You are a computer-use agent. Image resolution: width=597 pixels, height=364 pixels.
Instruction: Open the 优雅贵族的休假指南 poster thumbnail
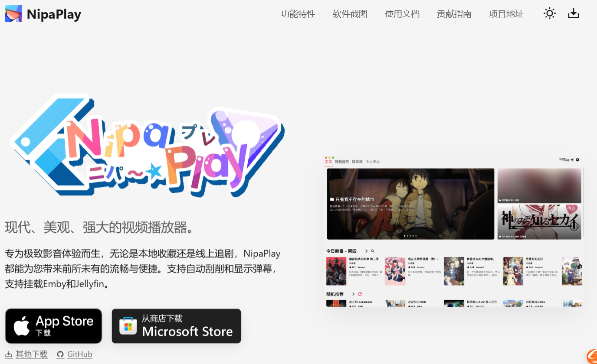454,271
